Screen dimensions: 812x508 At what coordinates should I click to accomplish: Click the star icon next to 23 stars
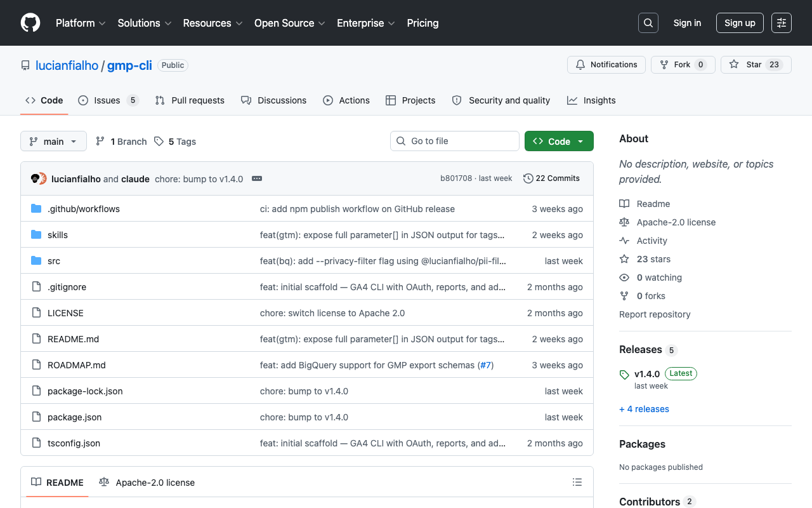coord(624,259)
